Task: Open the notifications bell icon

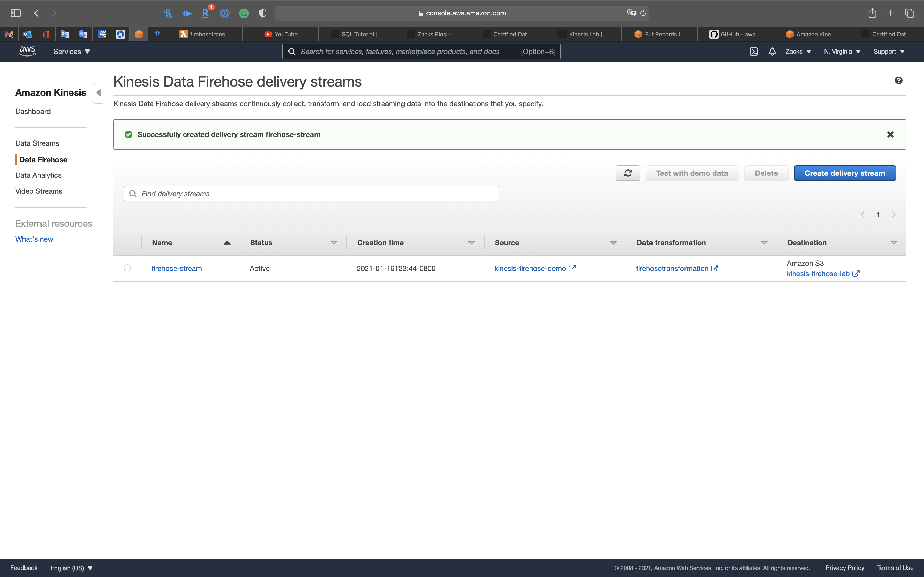Action: [772, 52]
